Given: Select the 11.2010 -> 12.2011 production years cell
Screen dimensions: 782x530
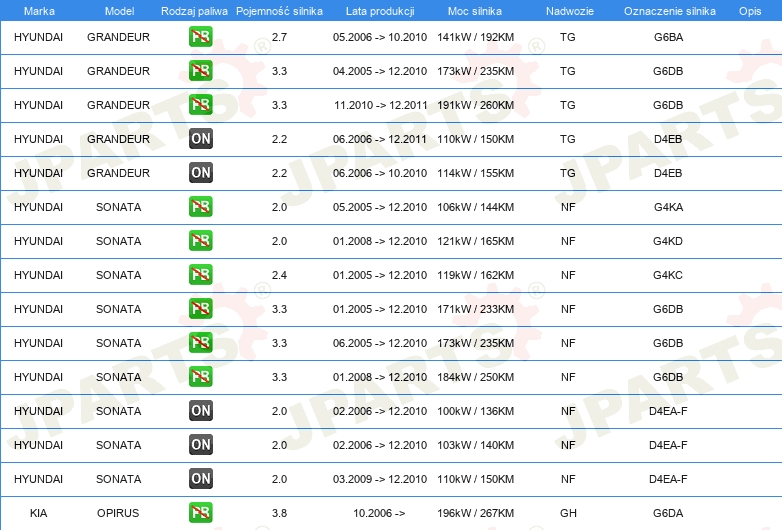Looking at the screenshot, I should coord(381,105).
